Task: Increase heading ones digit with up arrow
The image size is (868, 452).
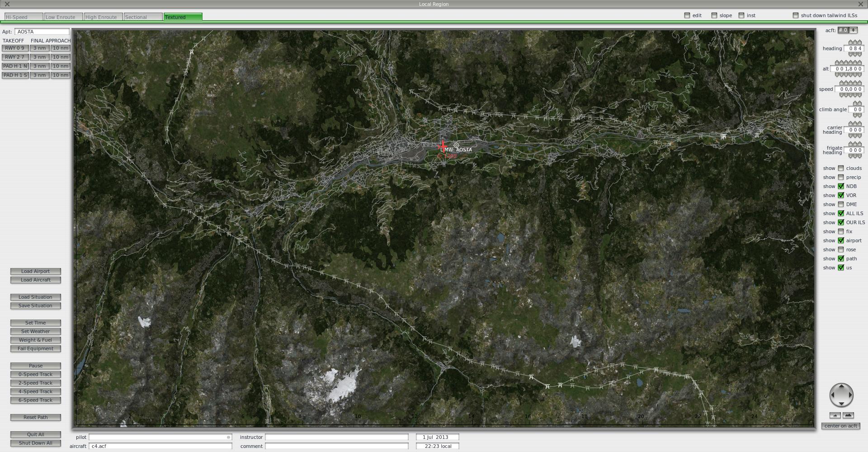Action: 859,42
